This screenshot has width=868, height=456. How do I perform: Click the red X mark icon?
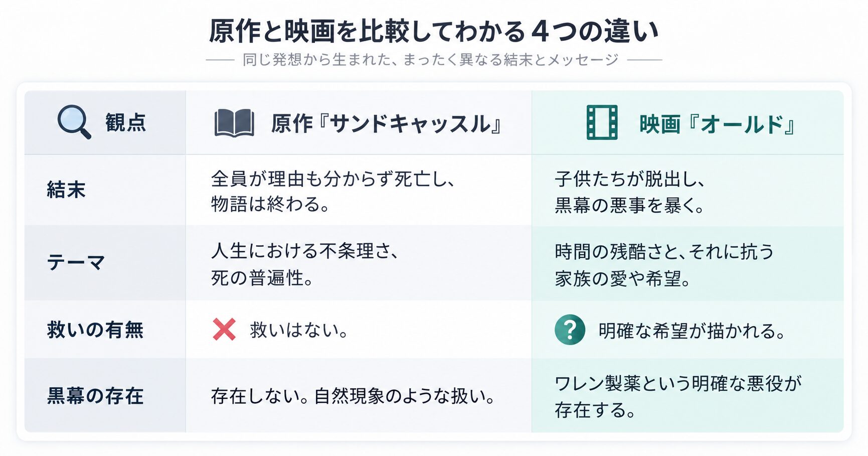[x=224, y=330]
